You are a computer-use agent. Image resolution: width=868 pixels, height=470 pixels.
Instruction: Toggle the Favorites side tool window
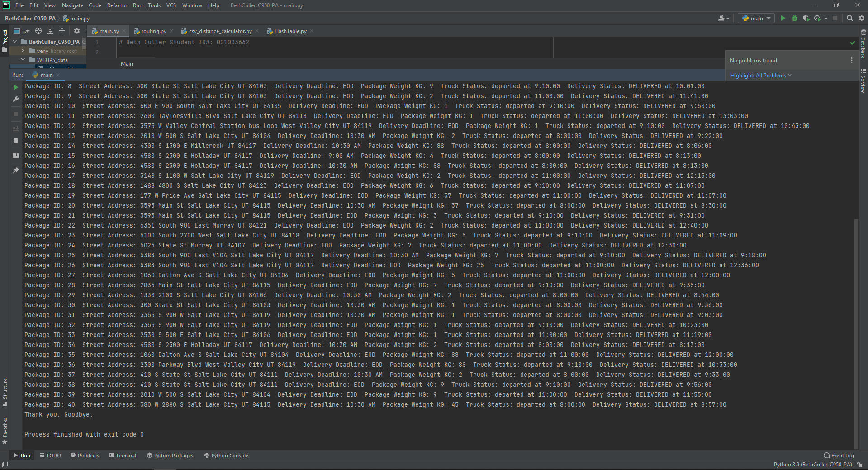coord(5,431)
